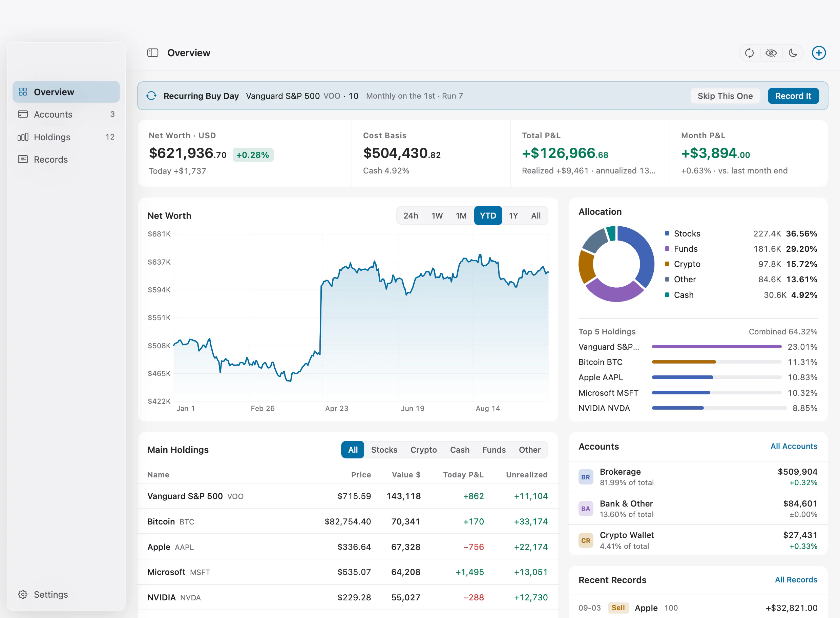This screenshot has width=840, height=618.
Task: Filter Main Holdings by Stocks
Action: 384,450
